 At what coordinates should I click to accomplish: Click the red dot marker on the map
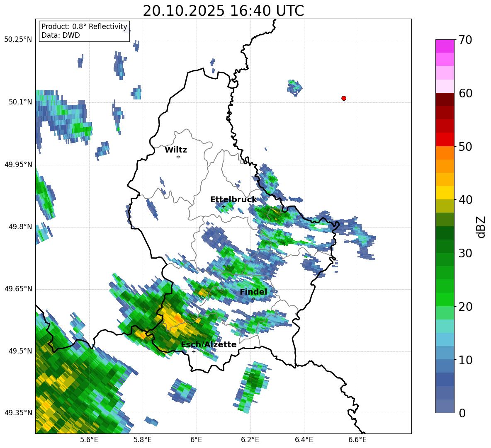(x=343, y=98)
